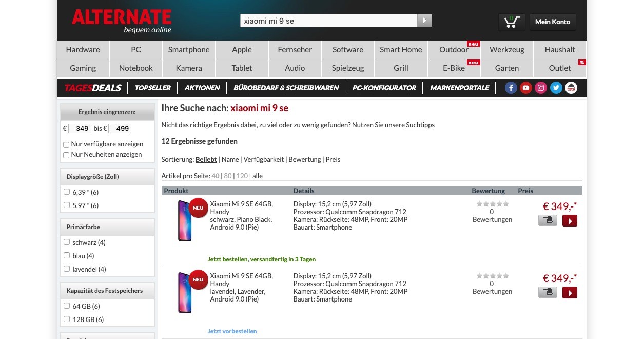Open the Grill category
Image resolution: width=644 pixels, height=339 pixels.
[x=401, y=68]
